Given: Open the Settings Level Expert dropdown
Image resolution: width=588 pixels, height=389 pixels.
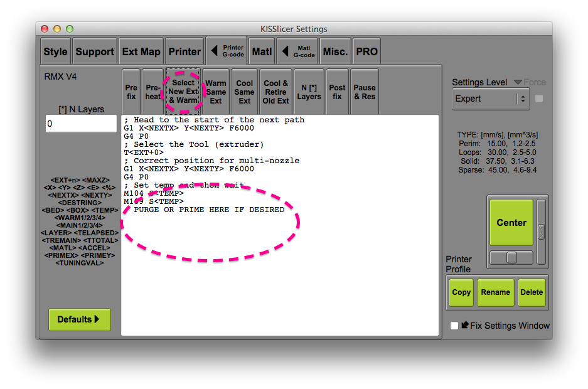Looking at the screenshot, I should 491,99.
